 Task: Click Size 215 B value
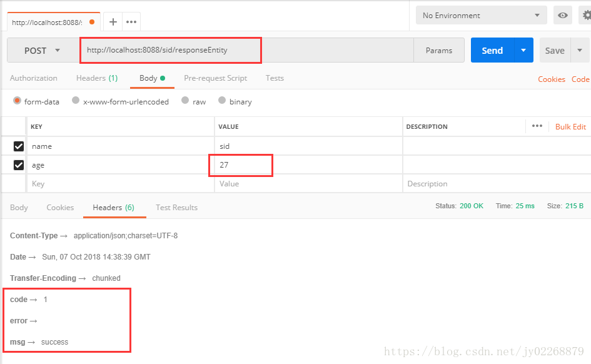pos(574,206)
